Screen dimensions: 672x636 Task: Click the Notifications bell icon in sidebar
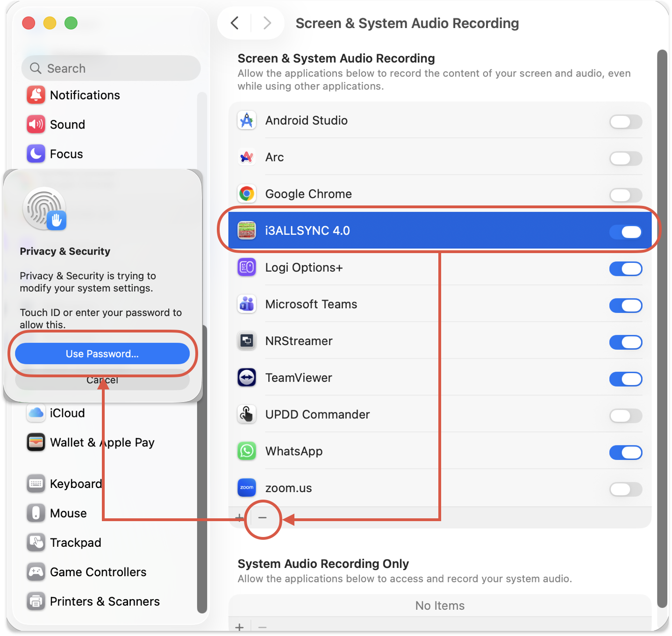[36, 95]
